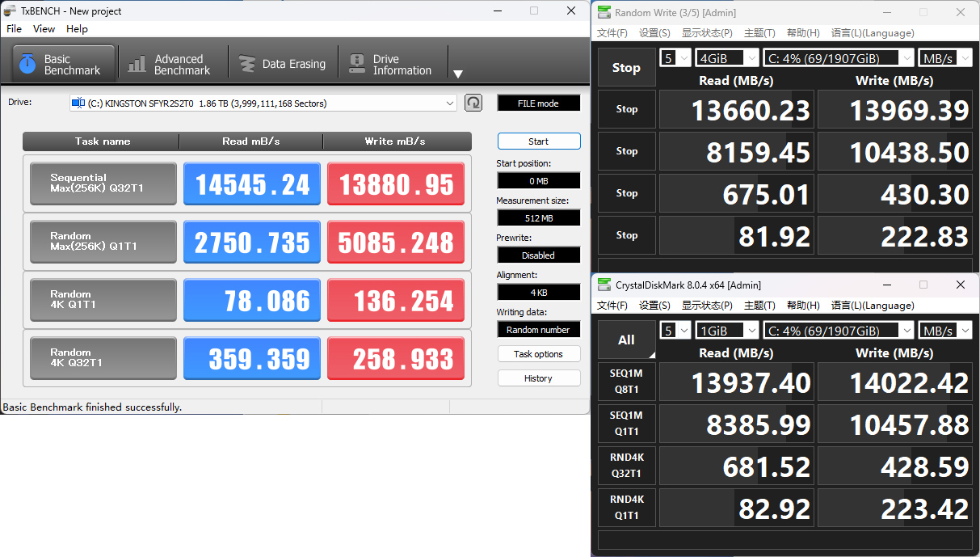Click the 258.933 write result

396,358
